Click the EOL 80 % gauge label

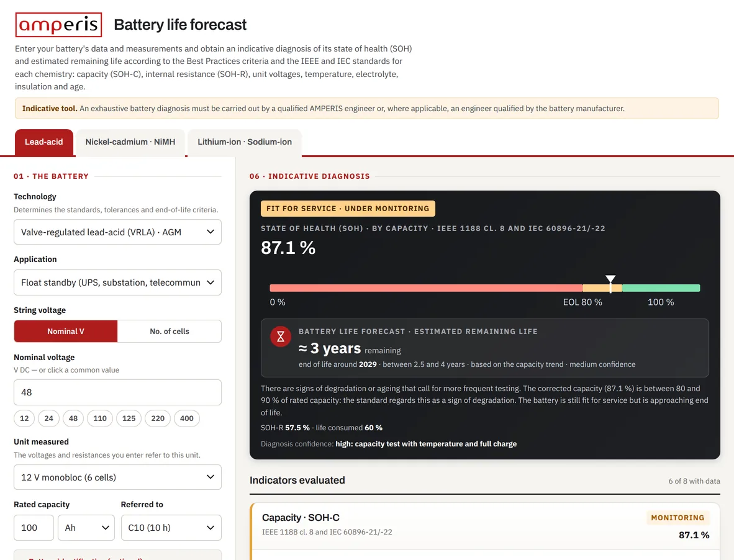click(582, 302)
